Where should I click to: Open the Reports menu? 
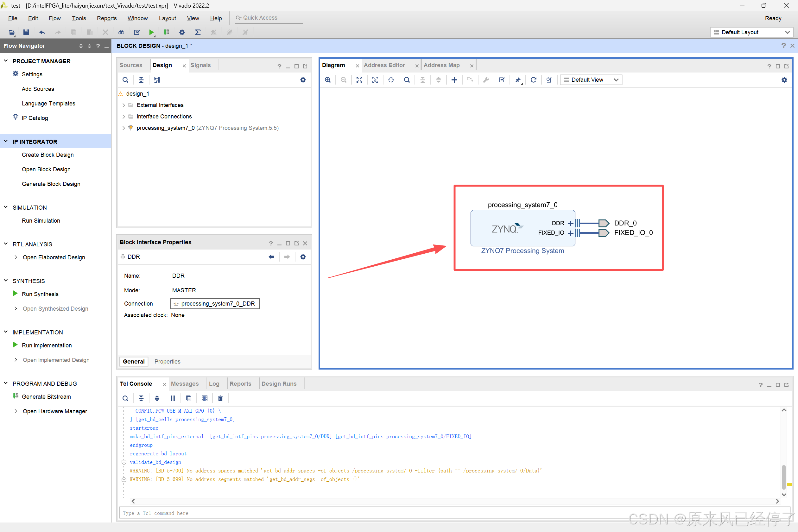[x=106, y=18]
